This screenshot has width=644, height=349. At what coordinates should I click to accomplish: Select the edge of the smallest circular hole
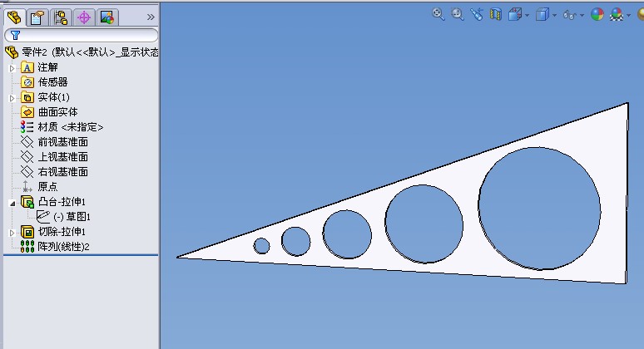click(x=261, y=238)
